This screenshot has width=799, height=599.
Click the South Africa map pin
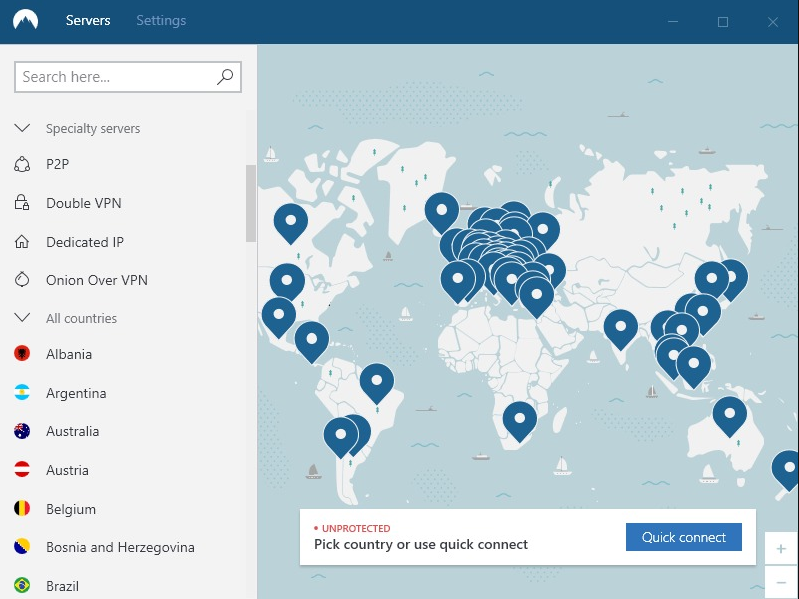pos(519,421)
